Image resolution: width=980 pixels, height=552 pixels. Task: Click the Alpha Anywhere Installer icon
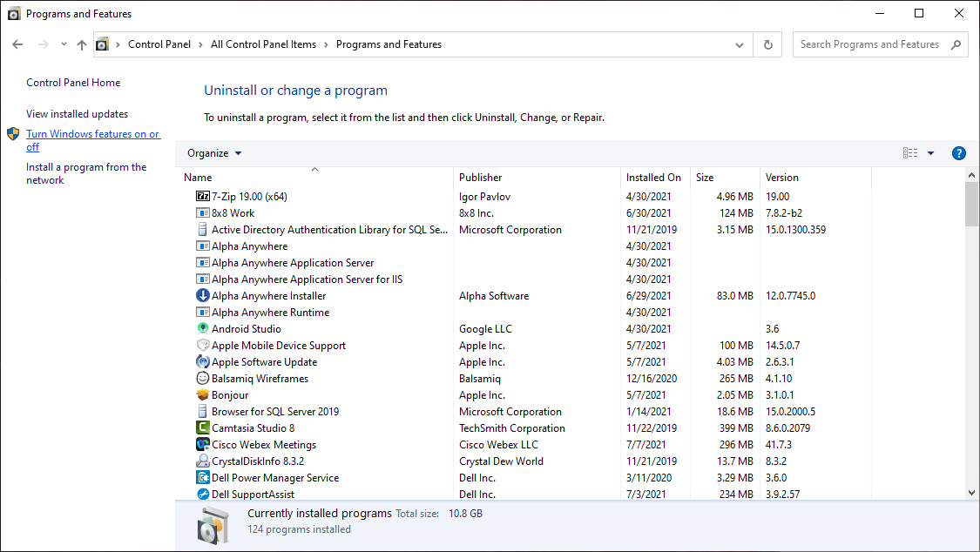click(x=202, y=295)
